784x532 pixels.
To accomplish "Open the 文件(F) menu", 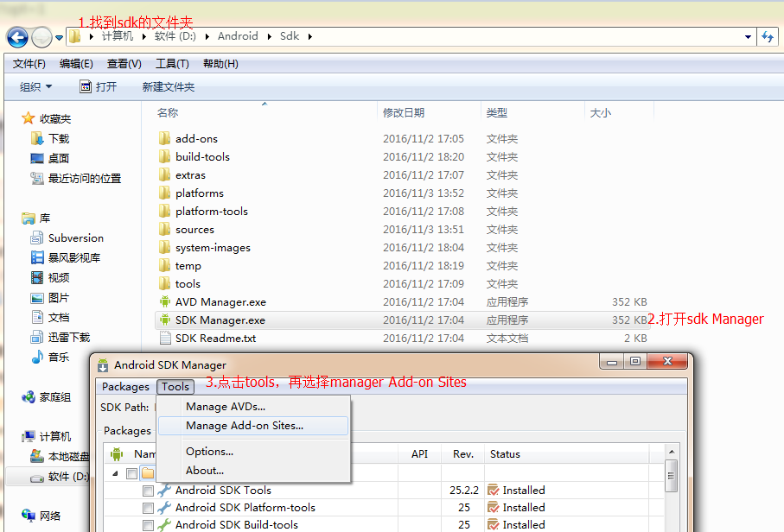I will tap(29, 64).
